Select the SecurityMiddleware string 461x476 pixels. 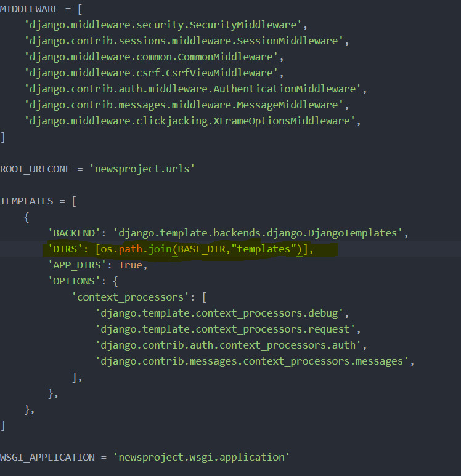(x=163, y=25)
